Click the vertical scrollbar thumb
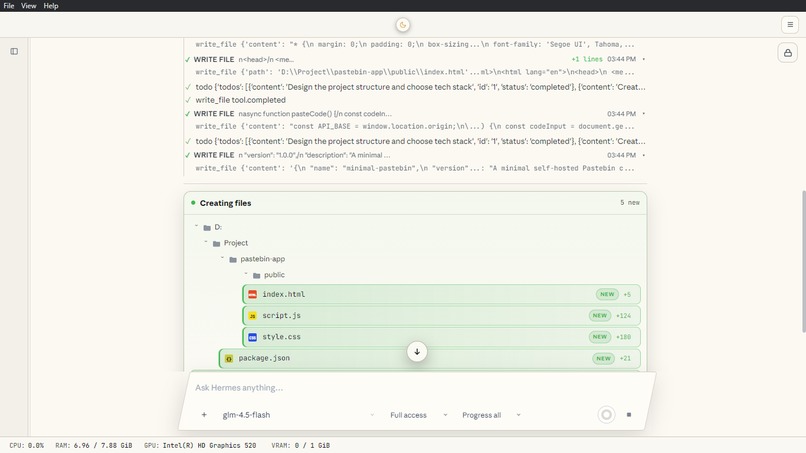This screenshot has width=806, height=453. (803, 262)
